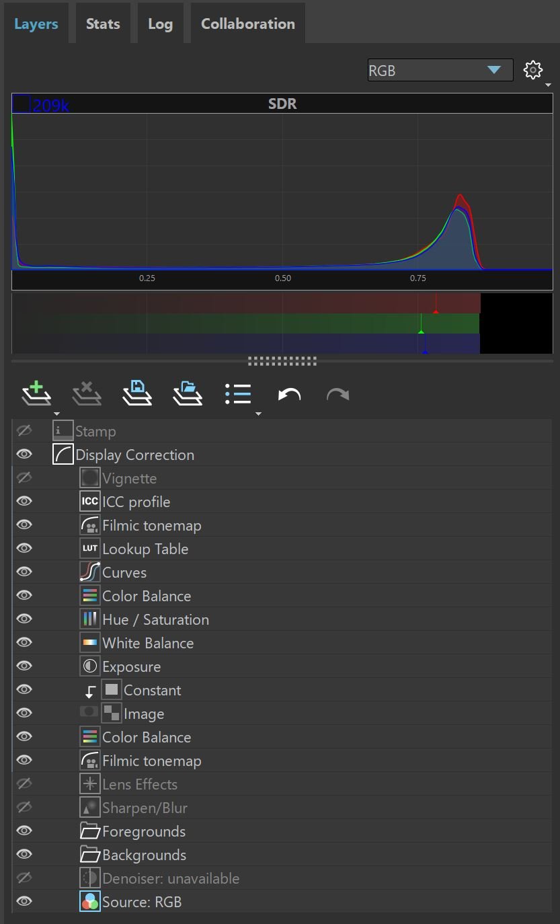This screenshot has height=924, width=560.
Task: Enable the Lens Effects layer
Action: tap(24, 783)
